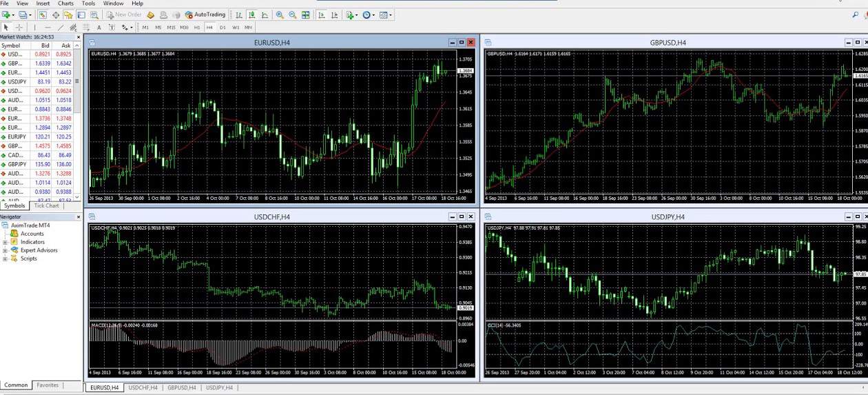
Task: Toggle the Data Window icon
Action: 56,14
